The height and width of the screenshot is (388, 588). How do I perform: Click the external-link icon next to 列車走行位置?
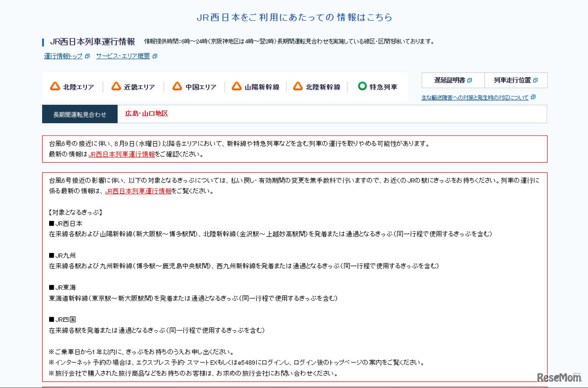536,80
